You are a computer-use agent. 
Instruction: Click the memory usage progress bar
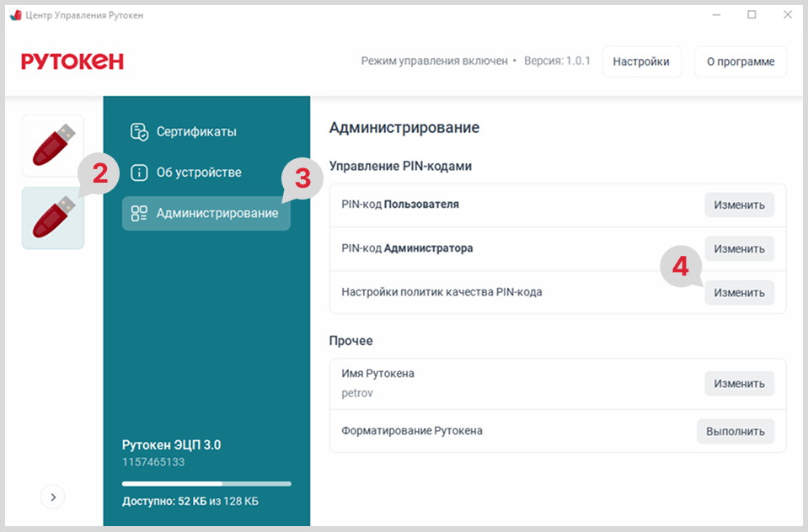point(206,484)
